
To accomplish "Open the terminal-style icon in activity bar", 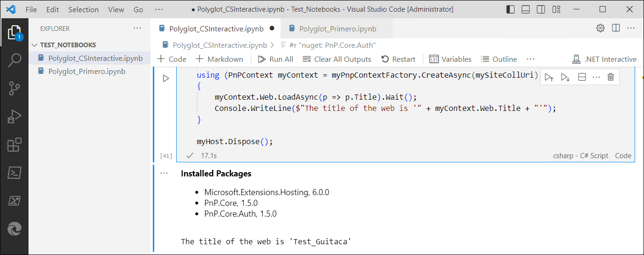I will [x=14, y=173].
